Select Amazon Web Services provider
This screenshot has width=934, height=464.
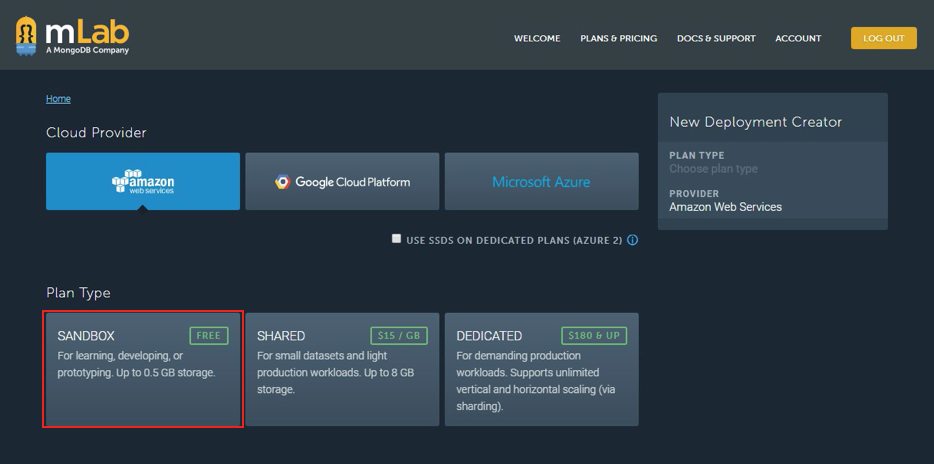(143, 181)
